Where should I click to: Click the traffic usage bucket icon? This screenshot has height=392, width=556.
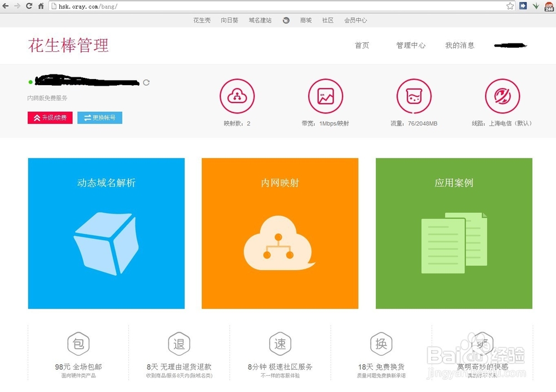tap(414, 96)
